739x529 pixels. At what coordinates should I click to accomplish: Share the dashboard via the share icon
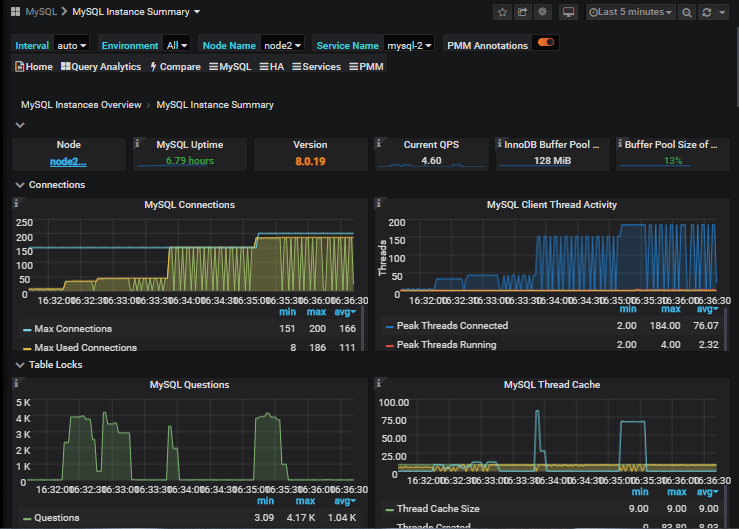coord(523,12)
